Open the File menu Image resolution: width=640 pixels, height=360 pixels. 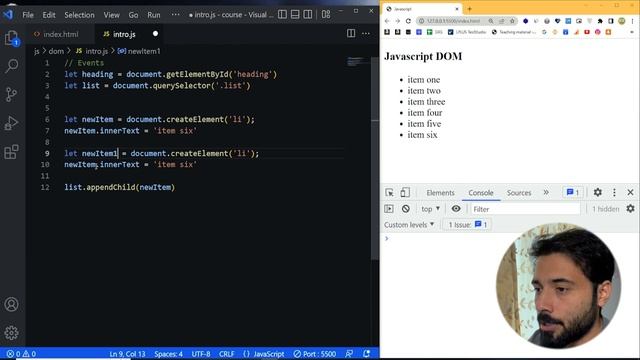[x=28, y=15]
